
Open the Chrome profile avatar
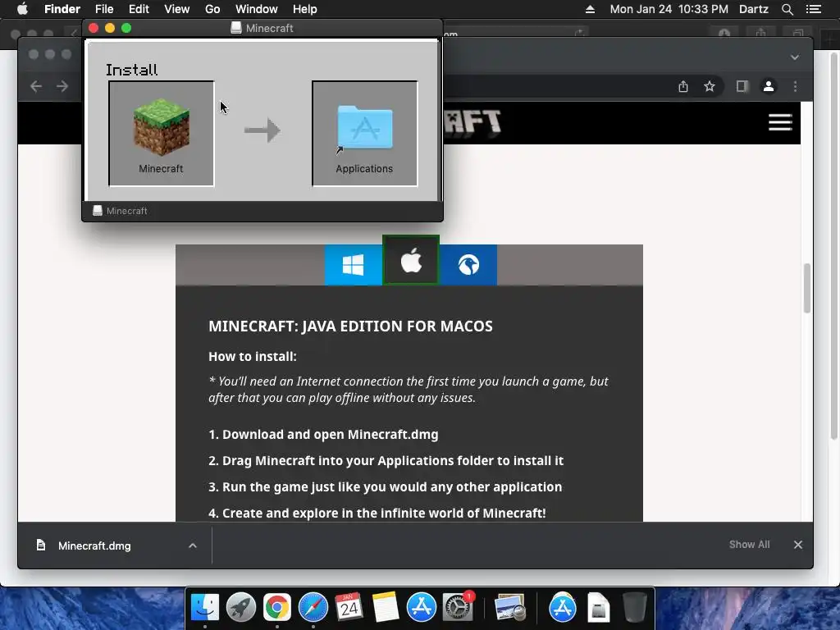(768, 86)
